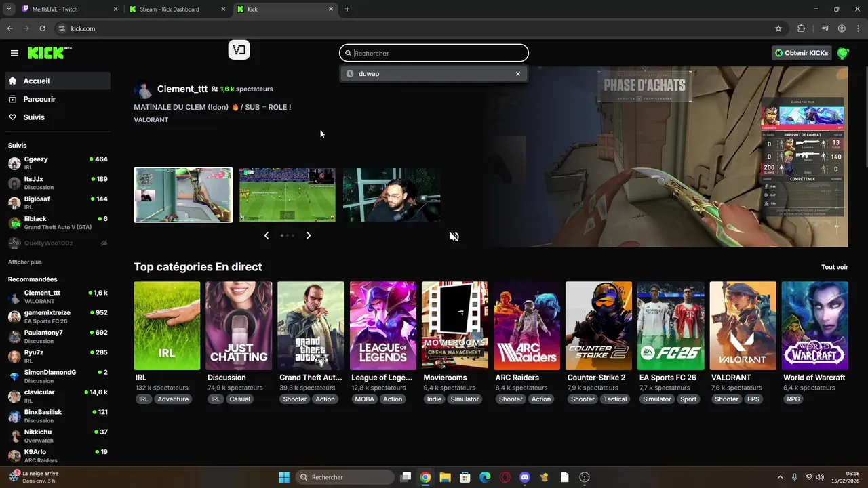Open Clement_ttt recommended channel in sidebar
Image resolution: width=868 pixels, height=488 pixels.
pos(58,297)
